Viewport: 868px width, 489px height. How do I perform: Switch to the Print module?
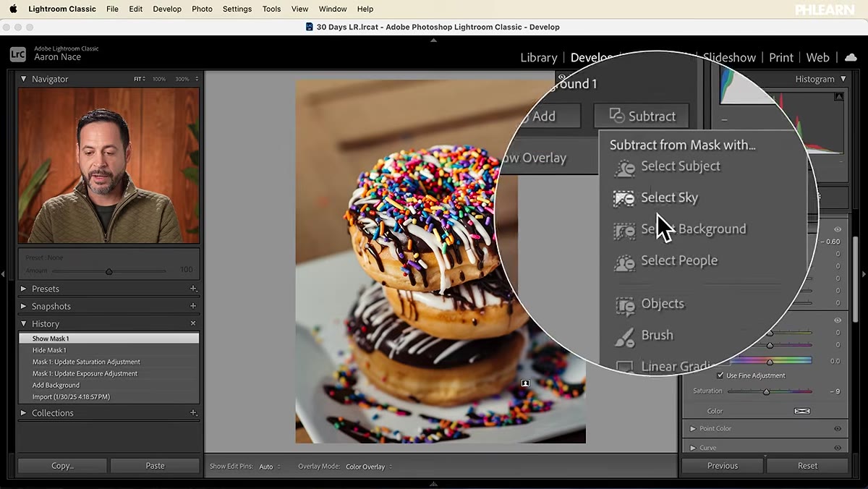[x=781, y=57]
